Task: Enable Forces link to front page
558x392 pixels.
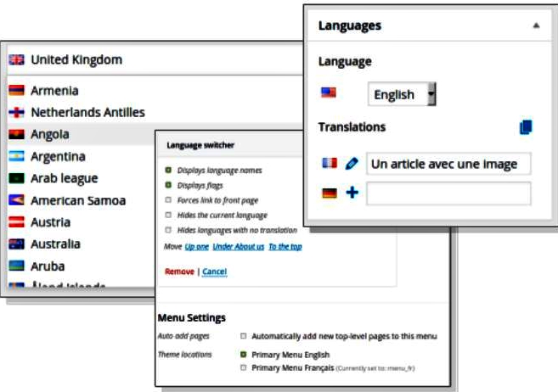Action: [x=168, y=200]
